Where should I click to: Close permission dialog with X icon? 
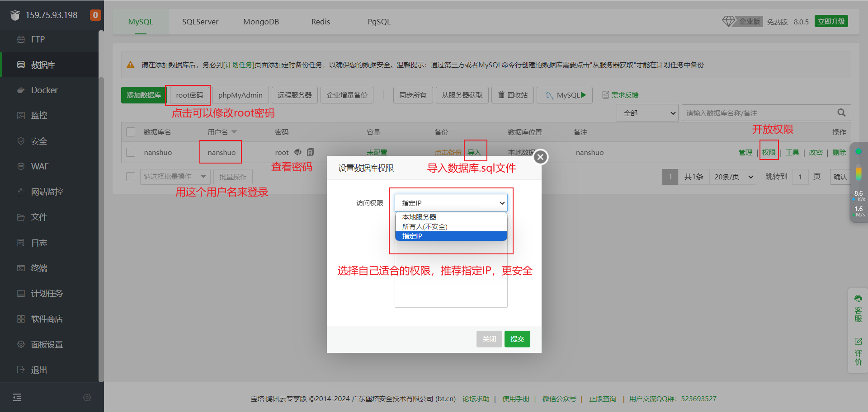(x=541, y=157)
